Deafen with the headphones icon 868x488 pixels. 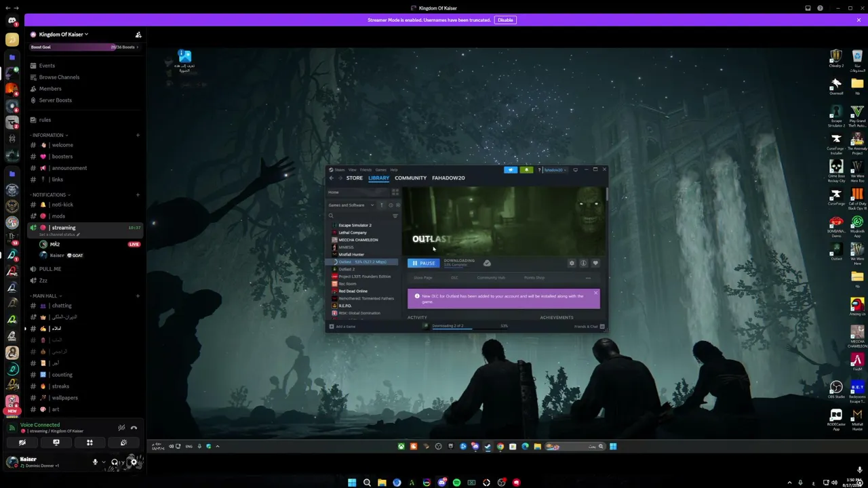[115, 462]
